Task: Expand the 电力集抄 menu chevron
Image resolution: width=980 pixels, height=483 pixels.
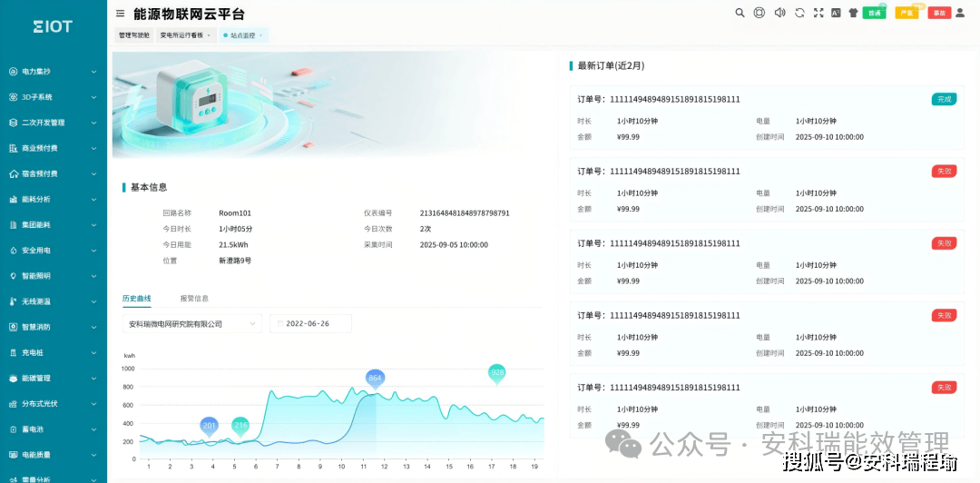Action: [93, 72]
